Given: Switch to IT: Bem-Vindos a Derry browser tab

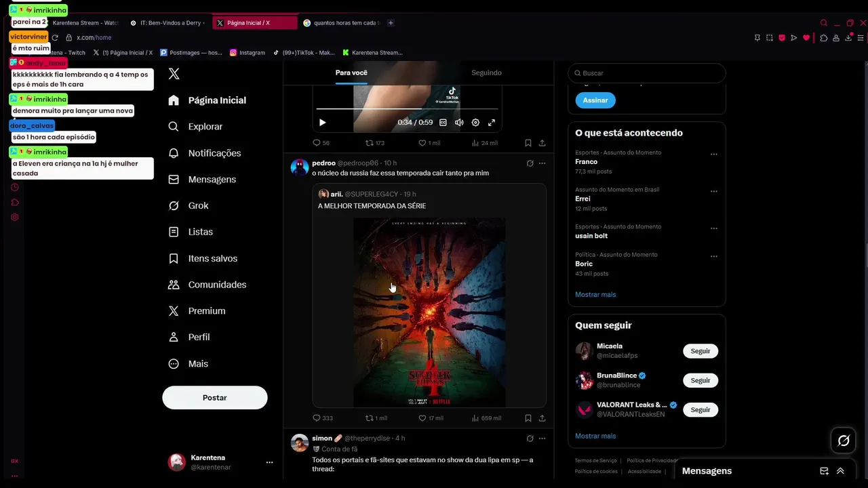Looking at the screenshot, I should [x=167, y=23].
